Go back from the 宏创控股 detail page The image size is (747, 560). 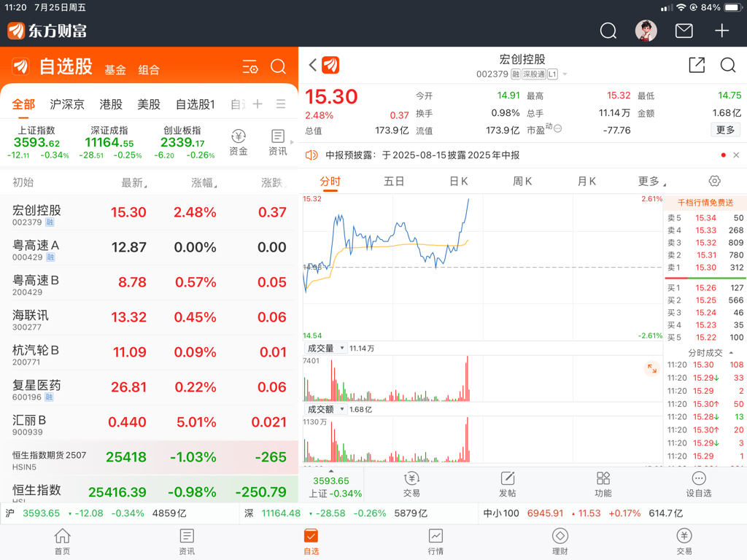pos(313,65)
